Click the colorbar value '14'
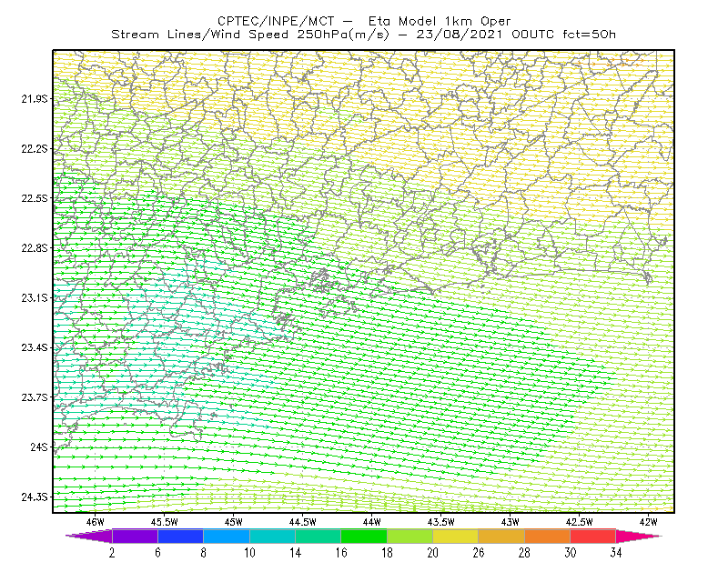 tap(295, 553)
